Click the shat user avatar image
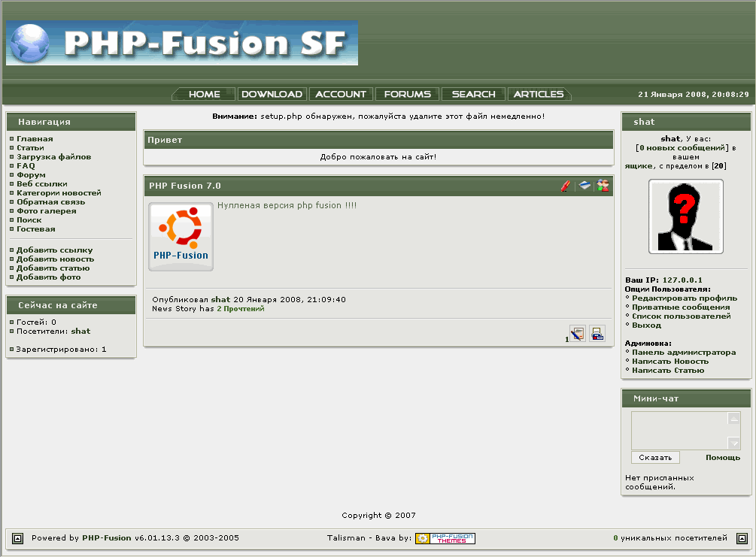The width and height of the screenshot is (756, 557). 685,216
